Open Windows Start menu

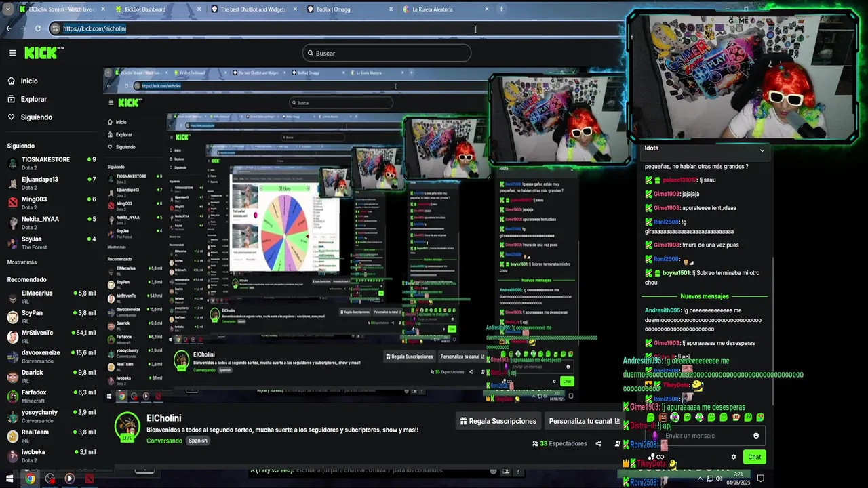pos(9,479)
